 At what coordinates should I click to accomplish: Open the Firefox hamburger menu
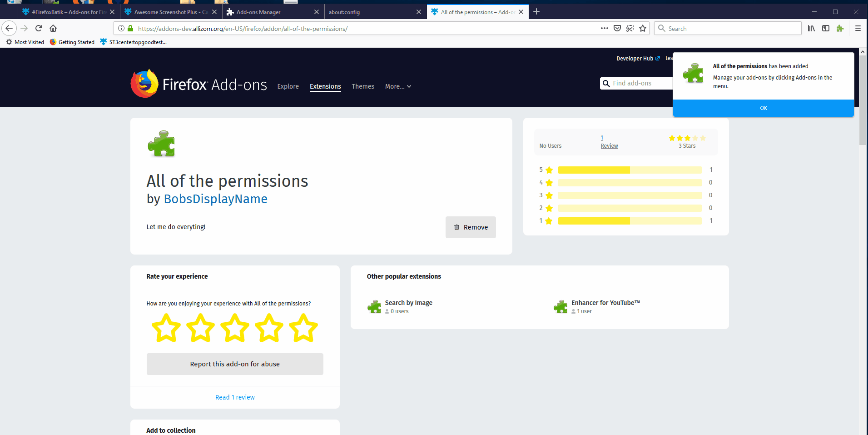click(858, 28)
